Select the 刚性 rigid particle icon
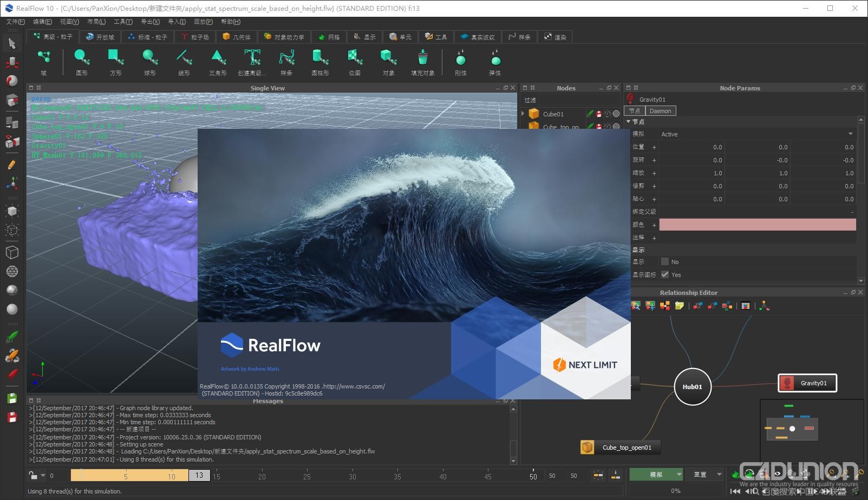Viewport: 868px width, 500px height. point(461,57)
